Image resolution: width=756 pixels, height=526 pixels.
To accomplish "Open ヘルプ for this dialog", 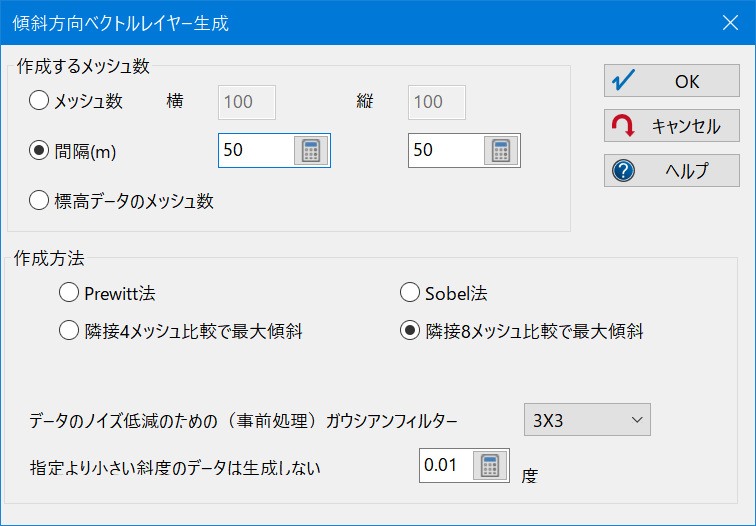I will [x=672, y=171].
